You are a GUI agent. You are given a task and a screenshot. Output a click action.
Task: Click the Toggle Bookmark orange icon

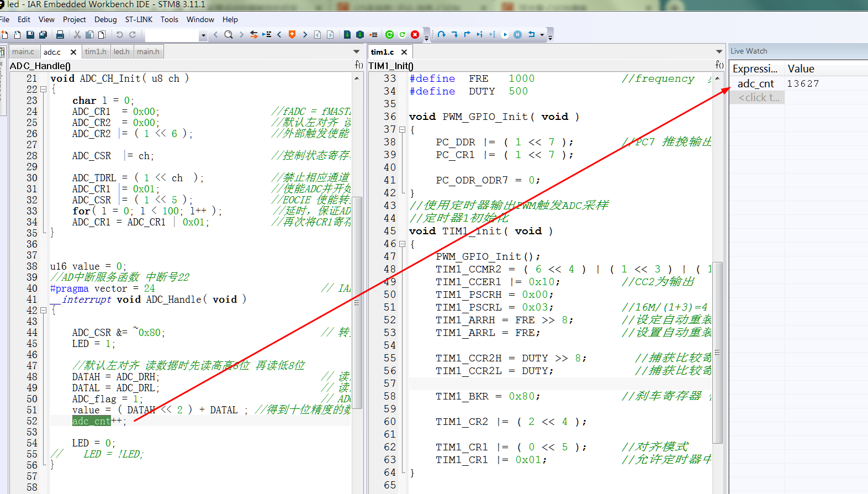pyautogui.click(x=292, y=34)
